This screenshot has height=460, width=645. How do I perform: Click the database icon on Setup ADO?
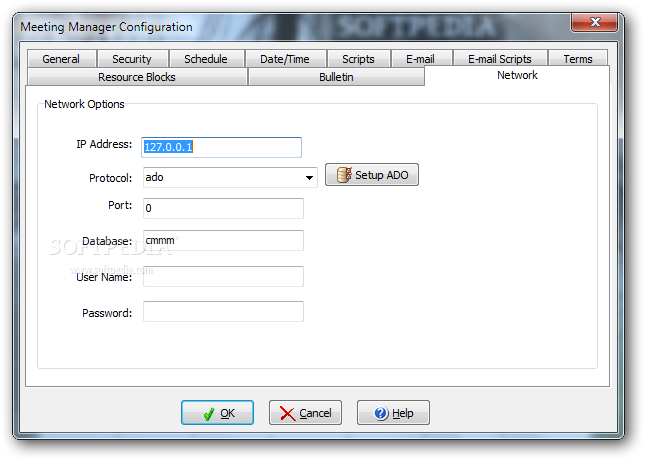pyautogui.click(x=344, y=175)
